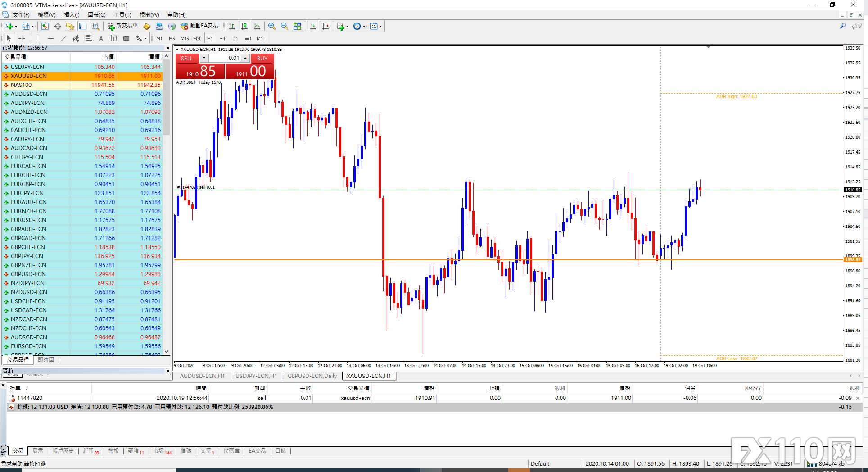Image resolution: width=868 pixels, height=472 pixels.
Task: Switch timeframe to W1
Action: (248, 39)
